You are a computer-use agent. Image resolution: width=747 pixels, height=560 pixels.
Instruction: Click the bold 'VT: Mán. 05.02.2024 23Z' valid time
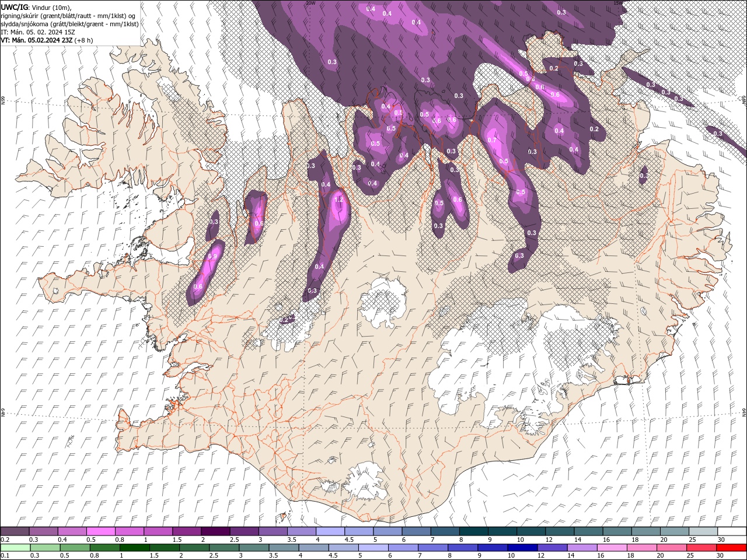[x=37, y=40]
